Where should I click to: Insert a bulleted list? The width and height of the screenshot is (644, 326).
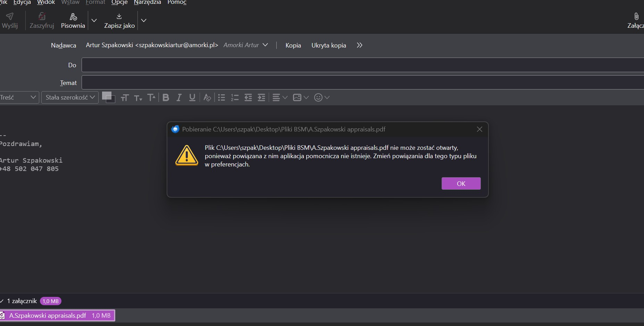(221, 98)
